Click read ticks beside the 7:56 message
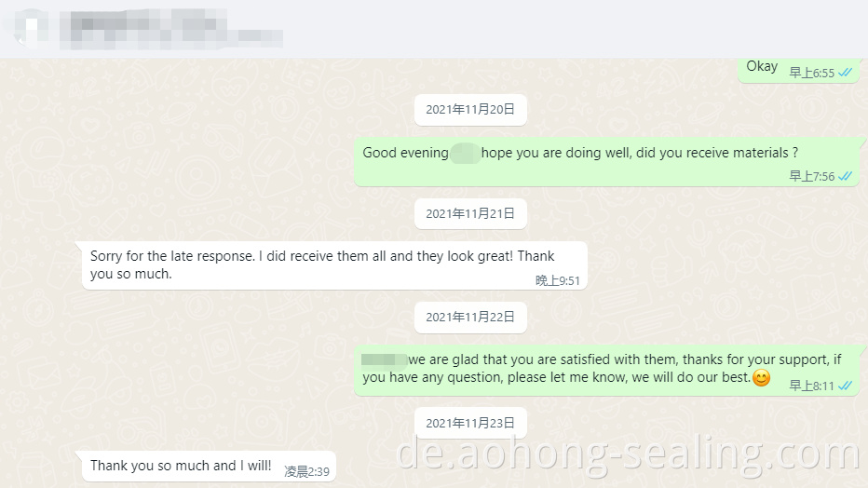This screenshot has height=488, width=868. pos(846,176)
